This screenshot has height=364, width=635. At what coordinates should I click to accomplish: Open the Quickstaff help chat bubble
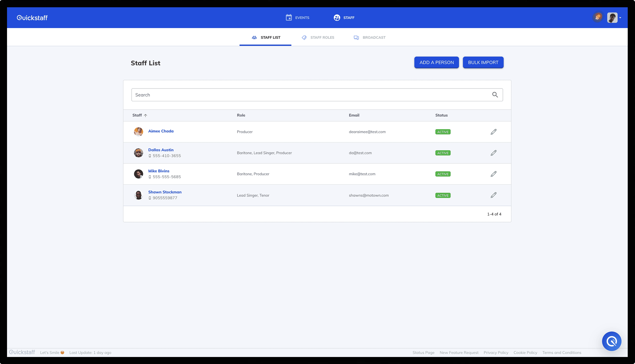tap(611, 341)
